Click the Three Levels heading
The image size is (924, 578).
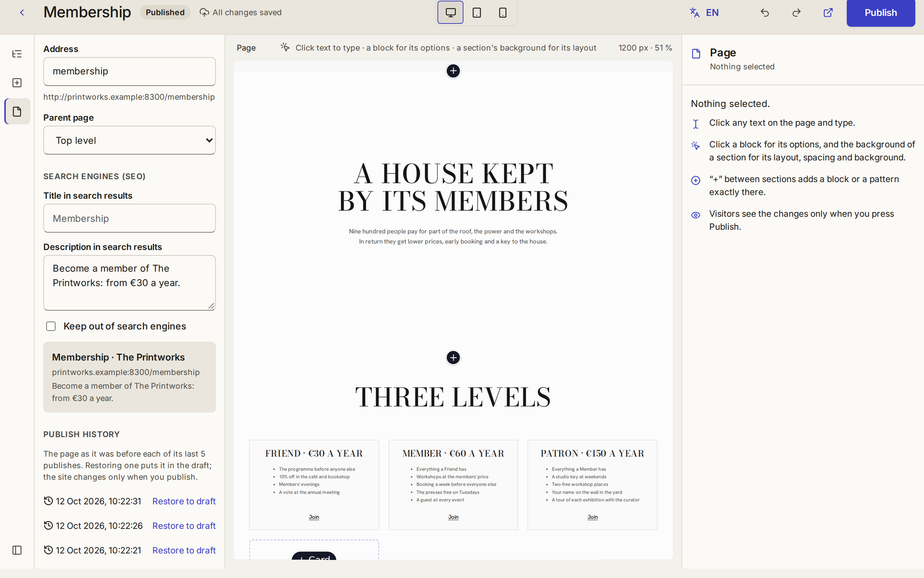point(453,397)
